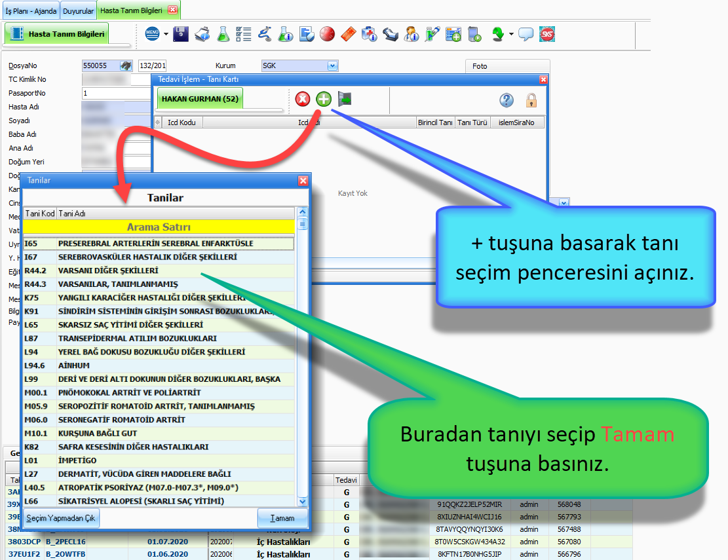
Task: Open the dark scanner device icon
Action: (x=391, y=34)
